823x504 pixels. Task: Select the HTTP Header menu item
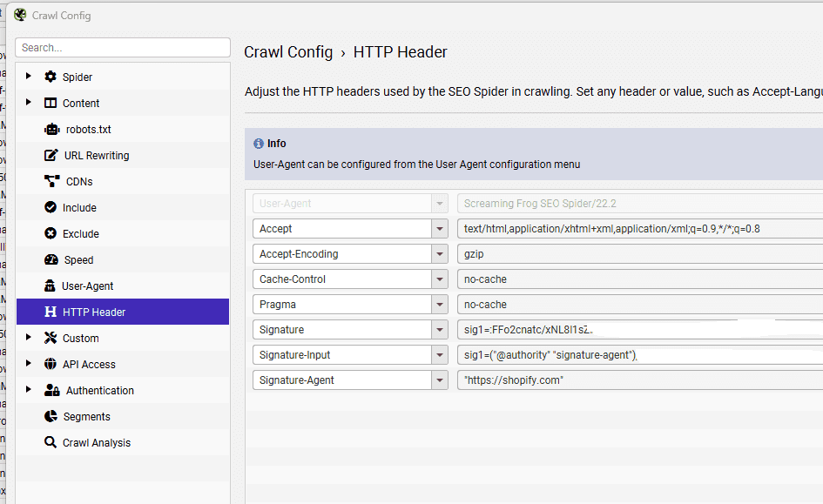click(94, 312)
